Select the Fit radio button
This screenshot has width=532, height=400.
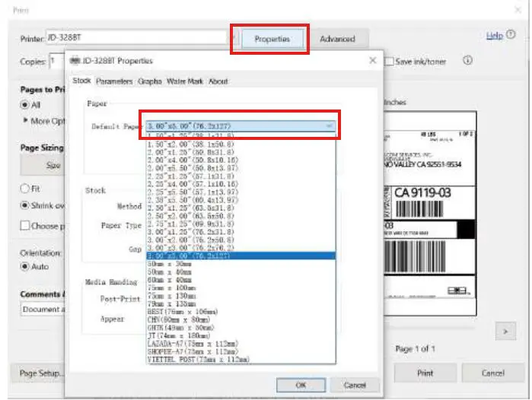pos(25,189)
